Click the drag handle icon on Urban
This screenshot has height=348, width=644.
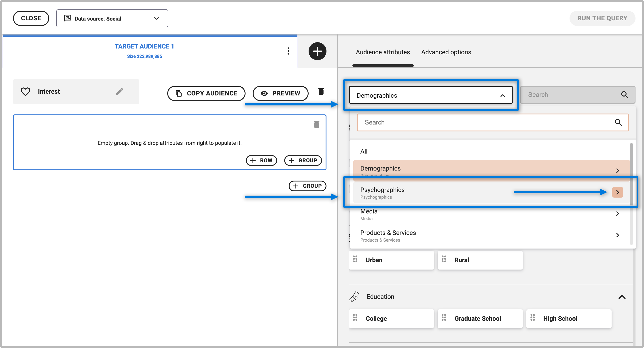tap(355, 259)
